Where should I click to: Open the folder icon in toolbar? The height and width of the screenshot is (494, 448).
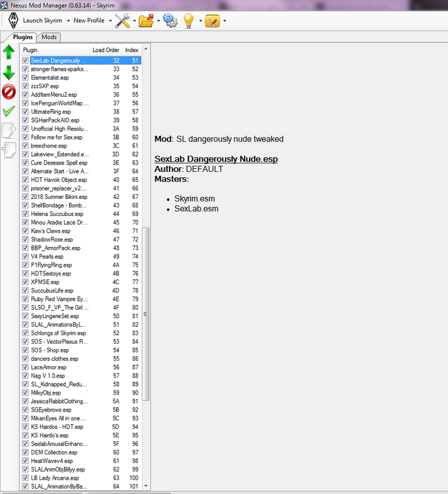click(x=146, y=21)
